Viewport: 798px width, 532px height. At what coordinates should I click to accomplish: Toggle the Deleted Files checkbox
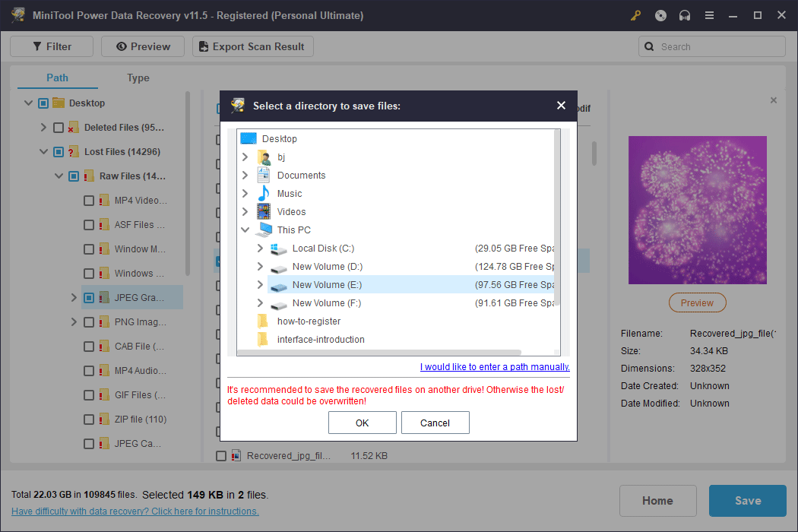[x=59, y=127]
